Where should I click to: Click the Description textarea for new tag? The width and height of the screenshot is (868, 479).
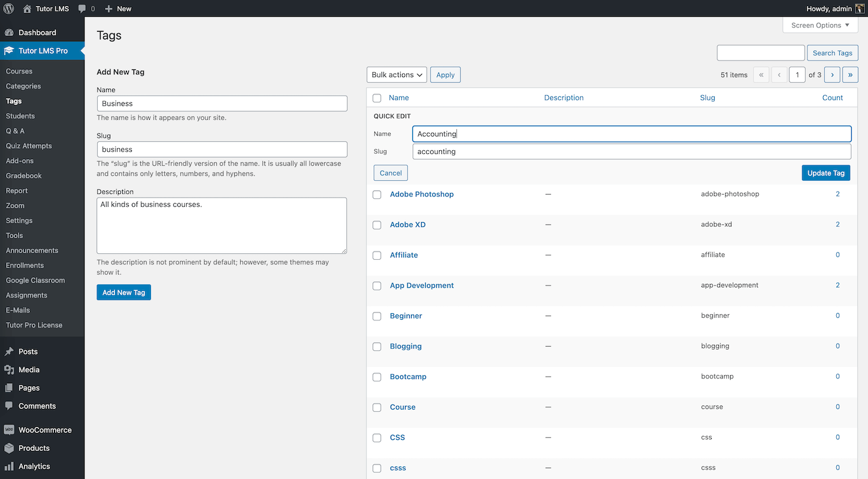coord(222,226)
